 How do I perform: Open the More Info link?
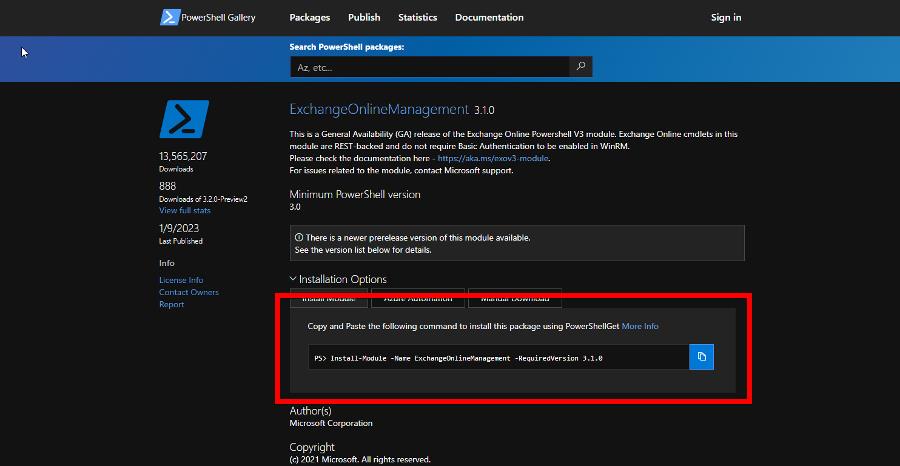[640, 326]
